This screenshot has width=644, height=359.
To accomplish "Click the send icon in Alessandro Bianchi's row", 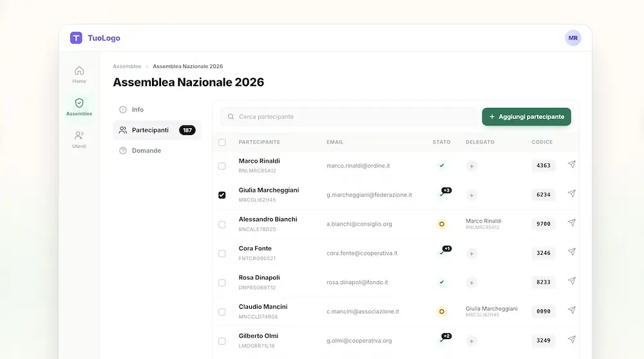I will click(571, 223).
